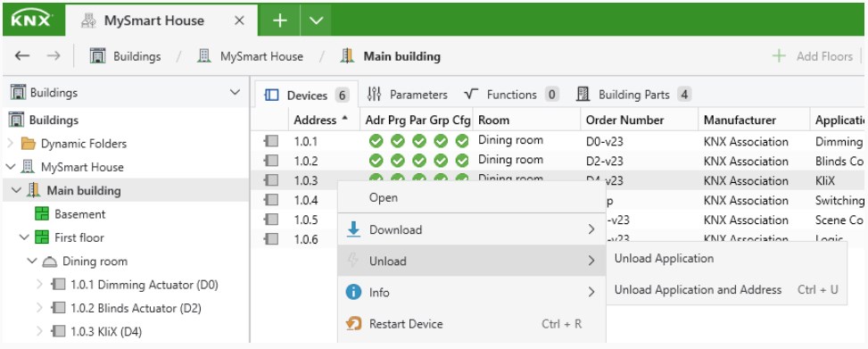868x349 pixels.
Task: Select address cell 1.0.4
Action: pyautogui.click(x=306, y=200)
